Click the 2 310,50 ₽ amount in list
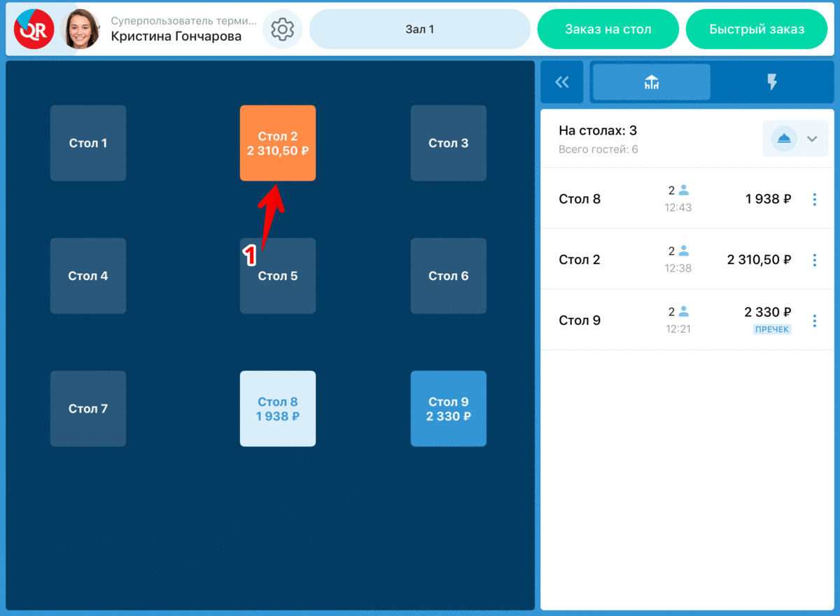The width and height of the screenshot is (840, 616). pos(759,260)
